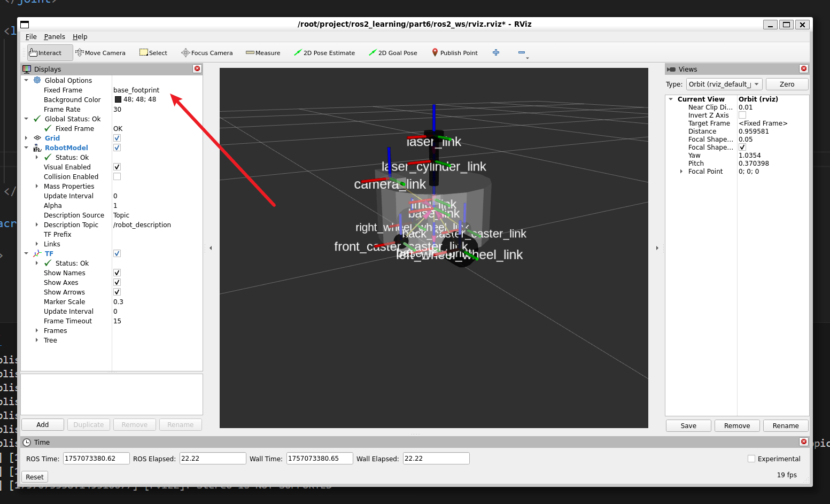The height and width of the screenshot is (504, 830).
Task: Toggle the Grid display checkbox
Action: [117, 138]
